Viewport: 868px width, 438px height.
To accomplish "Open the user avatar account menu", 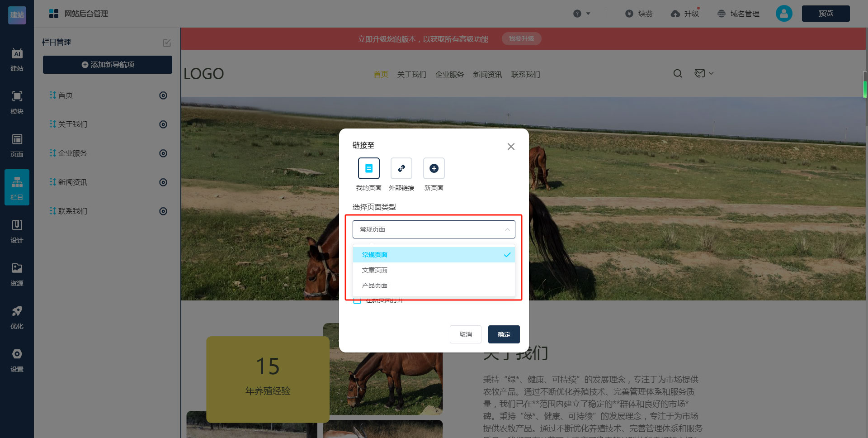I will tap(784, 14).
